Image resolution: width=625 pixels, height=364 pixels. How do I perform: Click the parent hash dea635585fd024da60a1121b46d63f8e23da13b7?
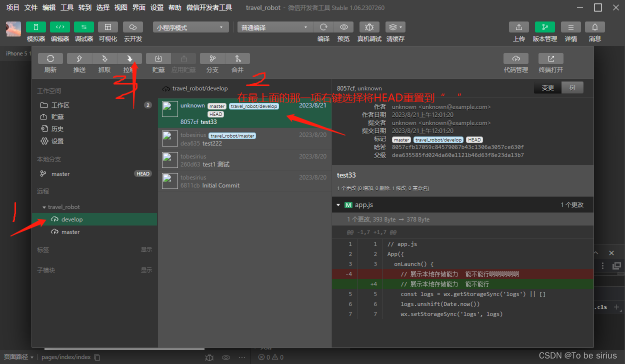coord(458,155)
